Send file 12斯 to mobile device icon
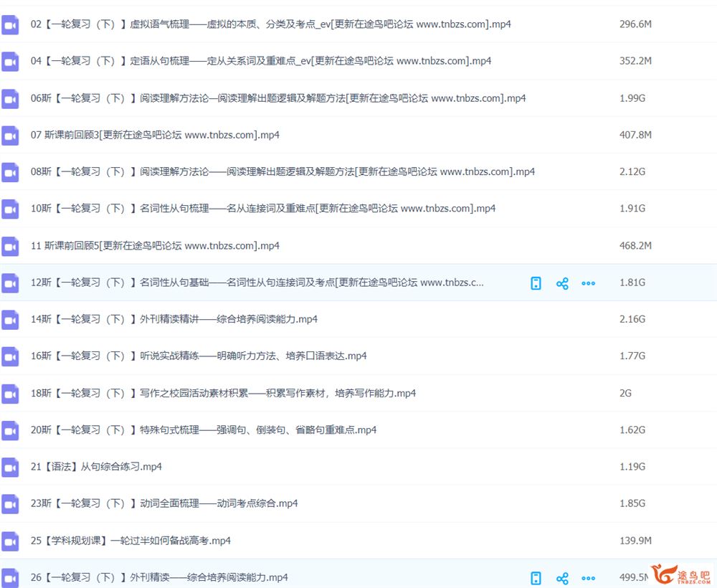 (x=536, y=283)
